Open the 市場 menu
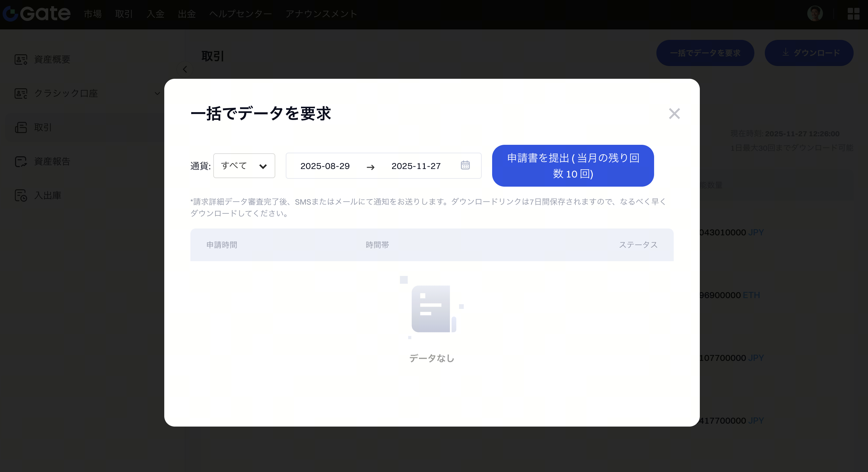The width and height of the screenshot is (868, 472). tap(93, 14)
